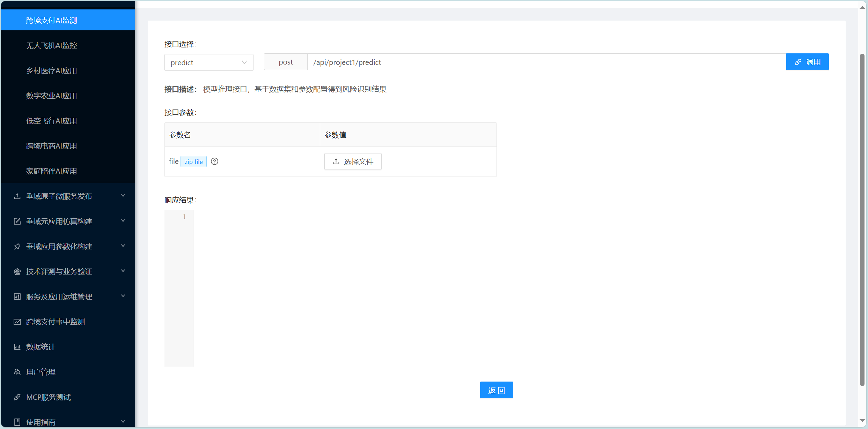Click the API icon beside MCP服务测试
This screenshot has width=868, height=429.
[17, 397]
